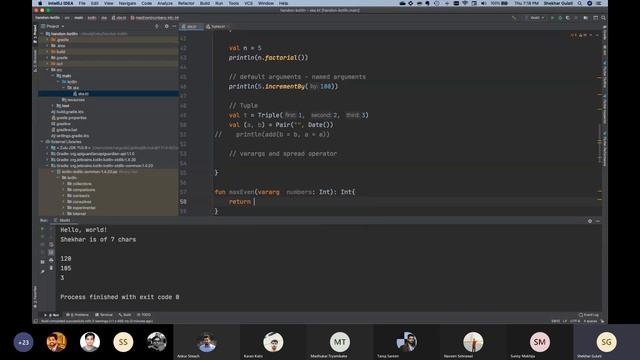The width and height of the screenshot is (640, 360).
Task: Collapse the main folder in project tree
Action: pos(53,76)
